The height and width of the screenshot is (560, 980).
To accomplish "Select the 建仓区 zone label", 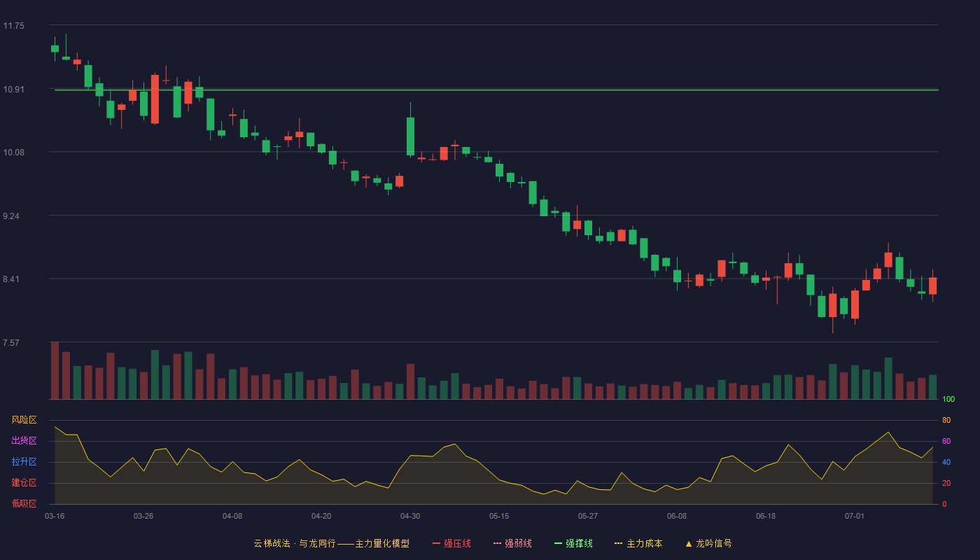I will click(x=24, y=483).
